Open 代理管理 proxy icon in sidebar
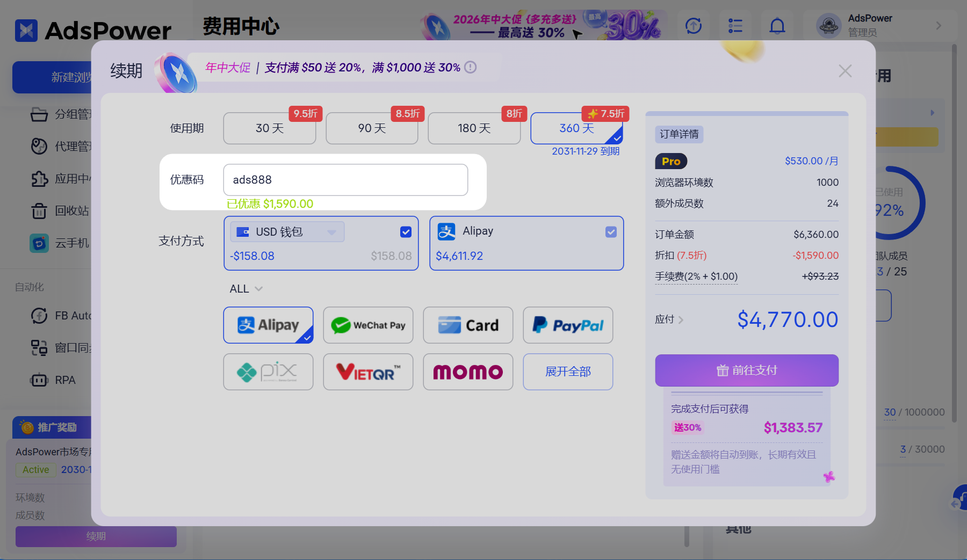967x560 pixels. tap(39, 146)
